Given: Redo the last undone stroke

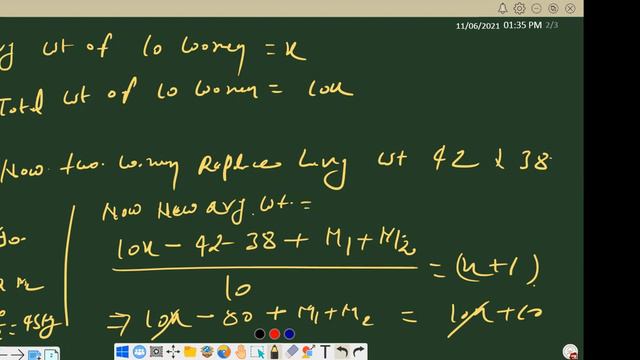Looking at the screenshot, I should [x=358, y=352].
